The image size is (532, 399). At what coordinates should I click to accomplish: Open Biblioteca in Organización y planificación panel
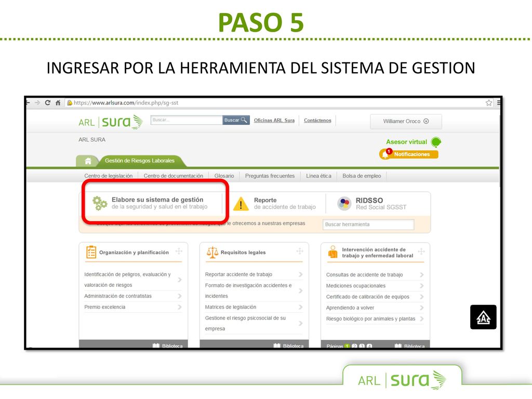[168, 345]
